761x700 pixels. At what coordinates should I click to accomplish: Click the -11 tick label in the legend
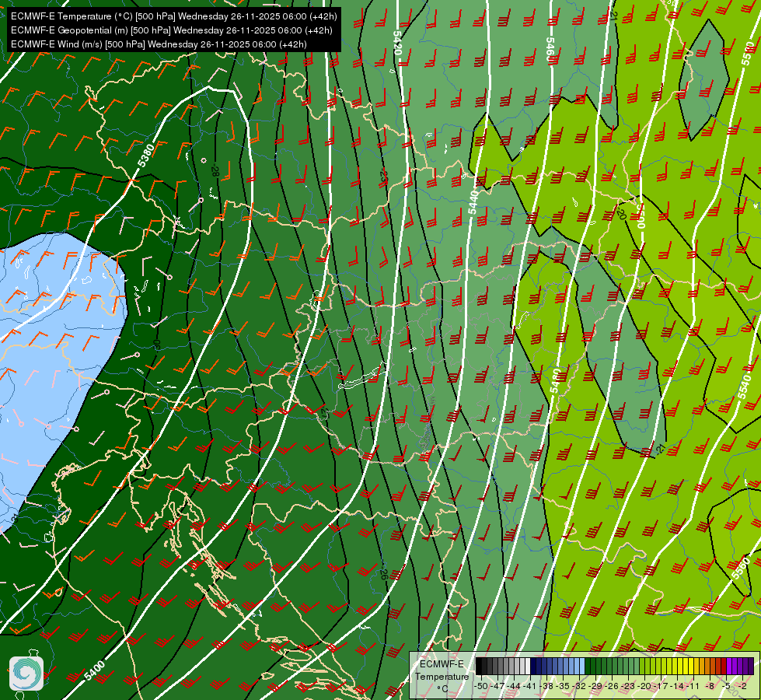tap(693, 686)
